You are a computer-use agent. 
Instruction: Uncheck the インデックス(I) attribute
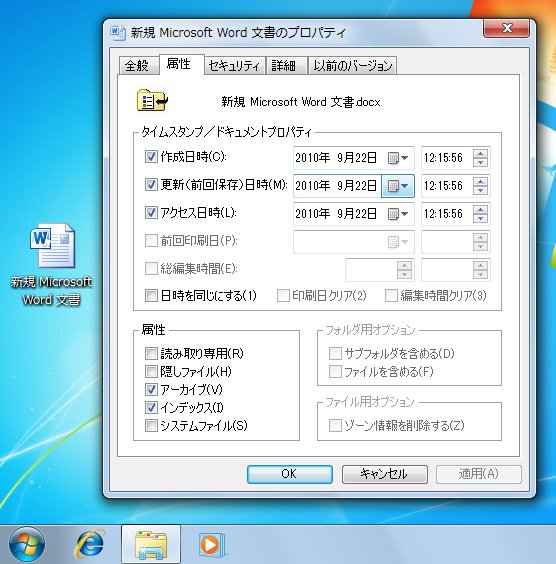coord(151,408)
